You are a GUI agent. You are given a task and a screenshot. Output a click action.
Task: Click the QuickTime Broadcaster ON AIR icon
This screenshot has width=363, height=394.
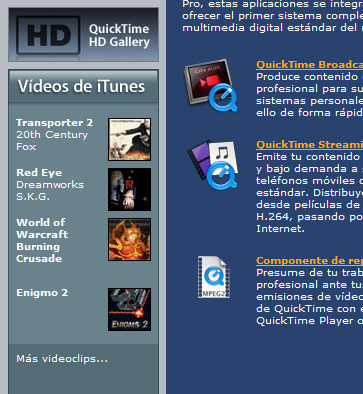(x=211, y=86)
